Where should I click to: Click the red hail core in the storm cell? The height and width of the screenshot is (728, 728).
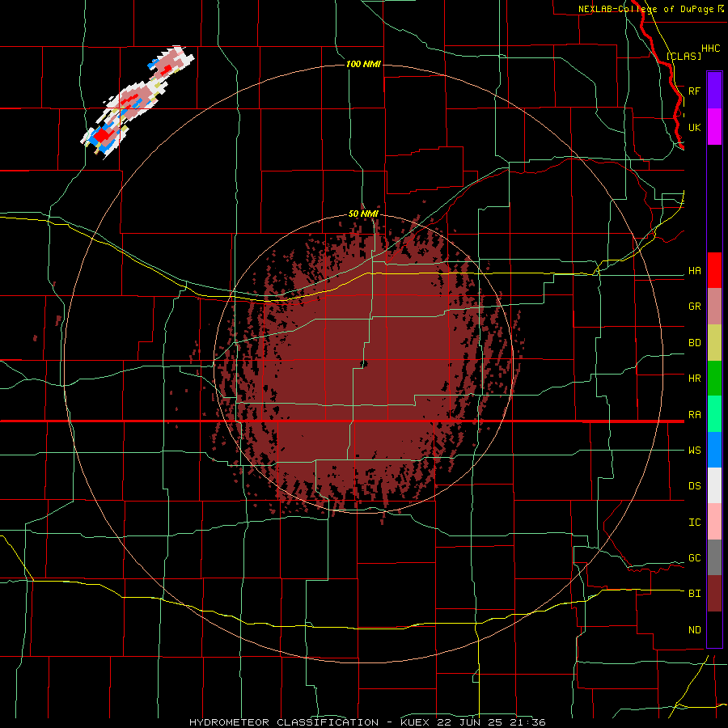(102, 135)
